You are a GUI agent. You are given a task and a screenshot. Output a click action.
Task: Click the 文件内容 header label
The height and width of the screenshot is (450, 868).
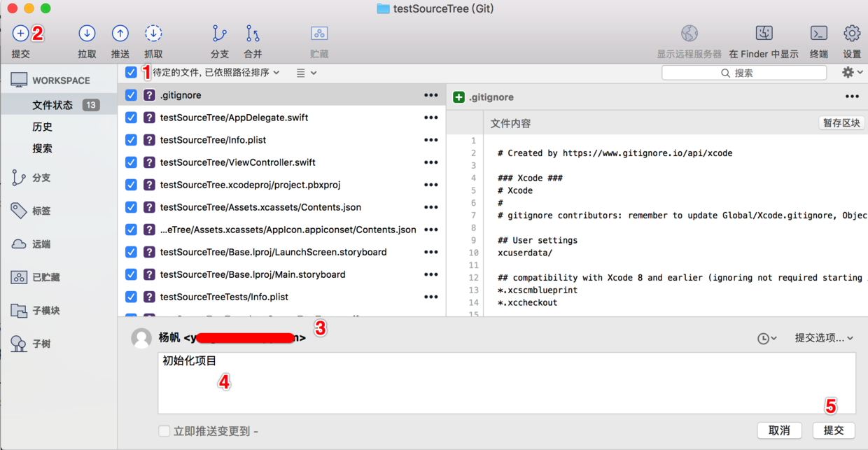(x=510, y=123)
